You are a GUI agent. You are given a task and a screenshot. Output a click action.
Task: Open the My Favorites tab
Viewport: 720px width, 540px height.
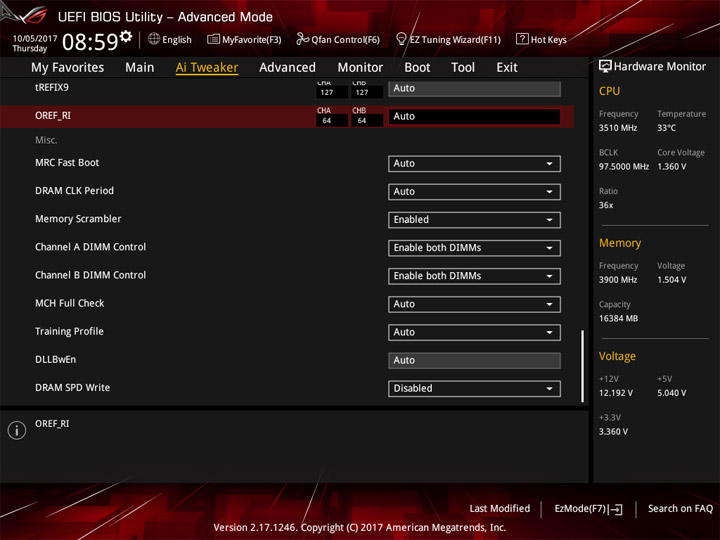click(68, 68)
